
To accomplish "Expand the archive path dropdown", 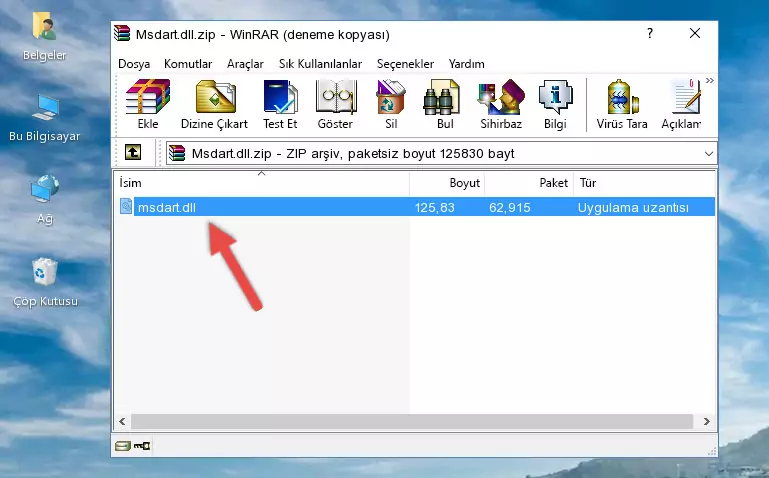I will point(709,154).
